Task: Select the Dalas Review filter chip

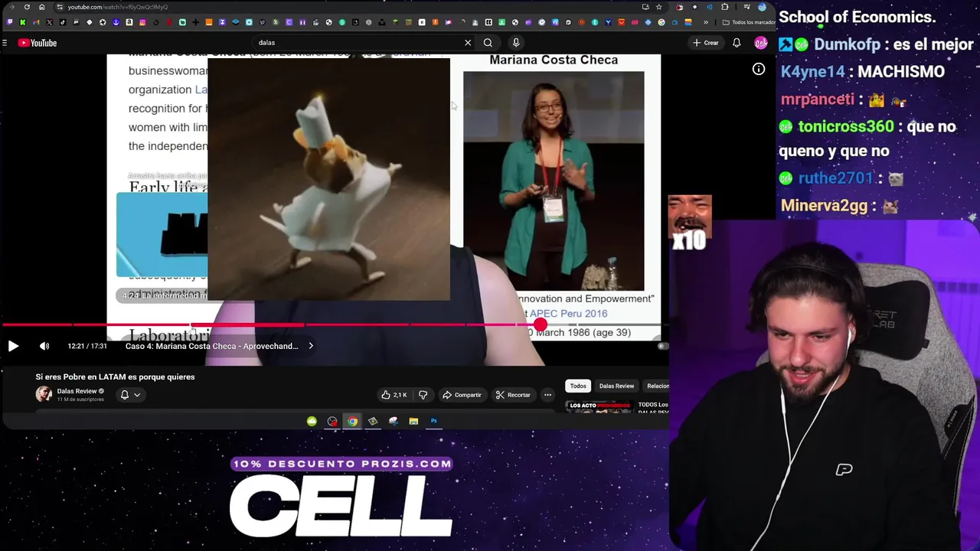Action: coord(616,386)
